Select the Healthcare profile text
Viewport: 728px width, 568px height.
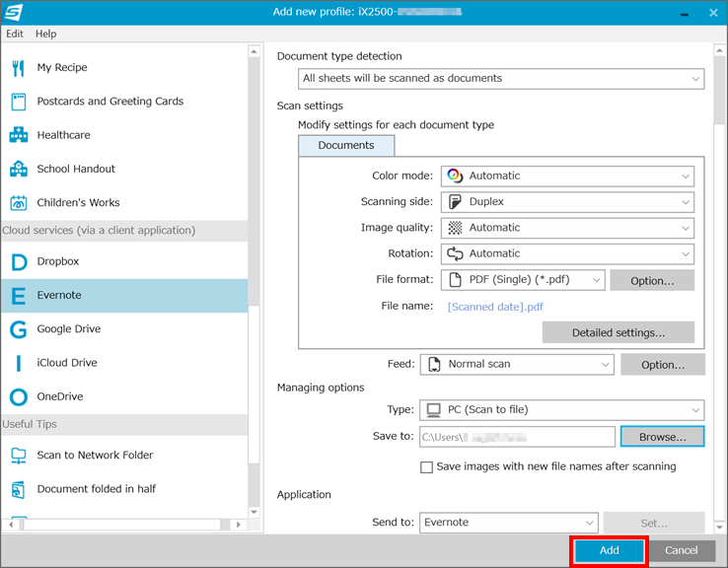(x=63, y=135)
